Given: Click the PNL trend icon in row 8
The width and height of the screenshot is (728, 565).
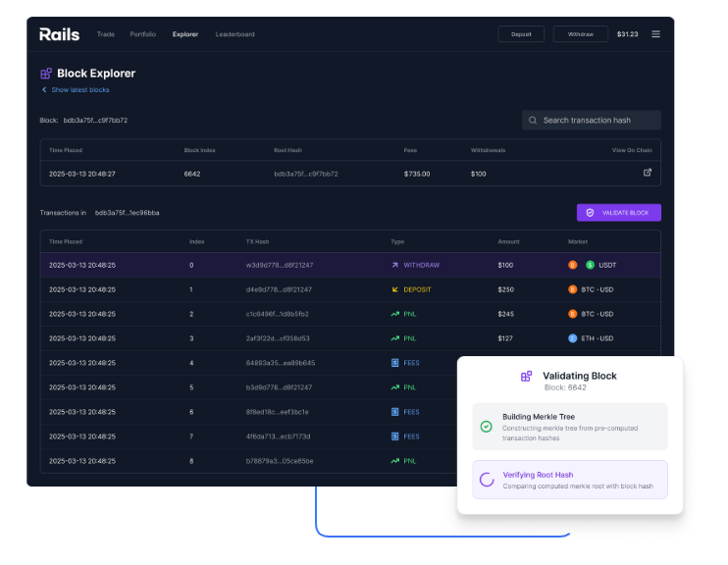Looking at the screenshot, I should coord(394,461).
